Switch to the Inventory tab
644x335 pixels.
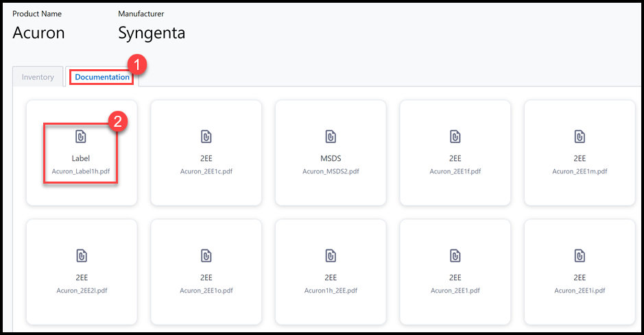tap(38, 77)
